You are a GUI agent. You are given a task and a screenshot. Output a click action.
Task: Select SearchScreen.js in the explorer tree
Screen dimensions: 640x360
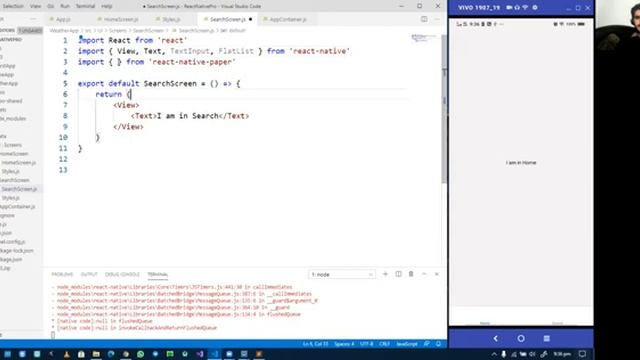(19, 189)
